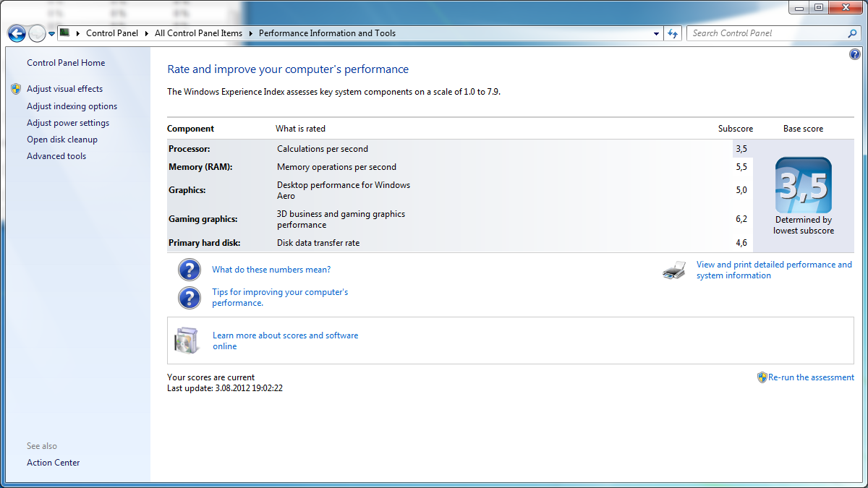Viewport: 868px width, 488px height.
Task: Click the shield icon beside Adjust visual effects
Action: coord(17,89)
